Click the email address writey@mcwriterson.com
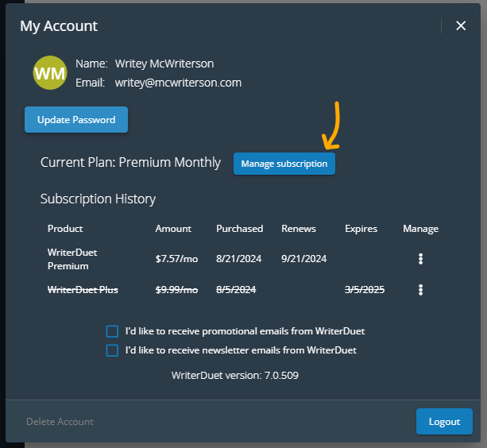 pos(178,83)
